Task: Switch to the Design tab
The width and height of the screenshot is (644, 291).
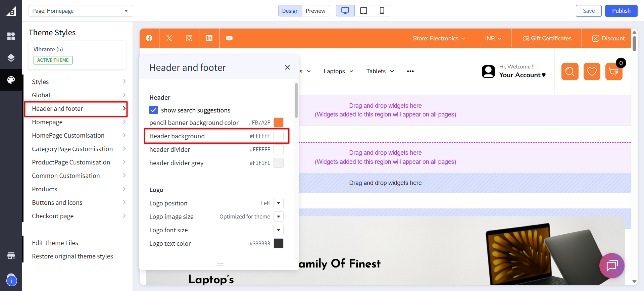Action: tap(290, 11)
